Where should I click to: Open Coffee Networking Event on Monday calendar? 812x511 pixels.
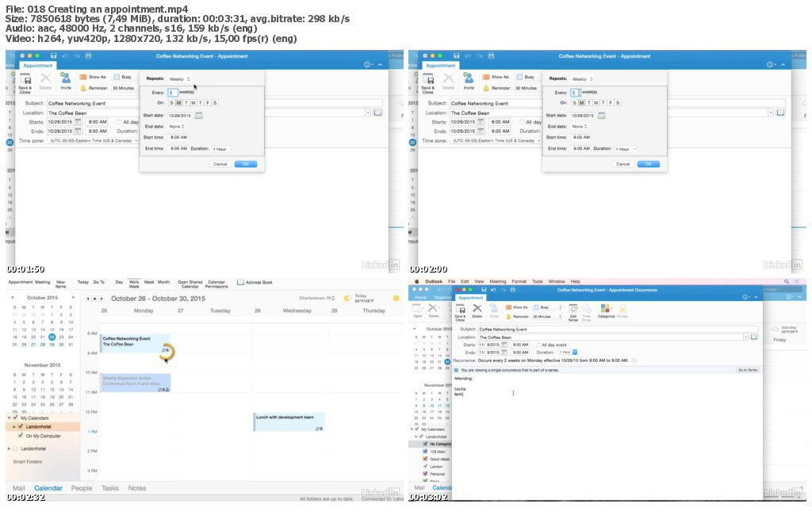point(136,343)
